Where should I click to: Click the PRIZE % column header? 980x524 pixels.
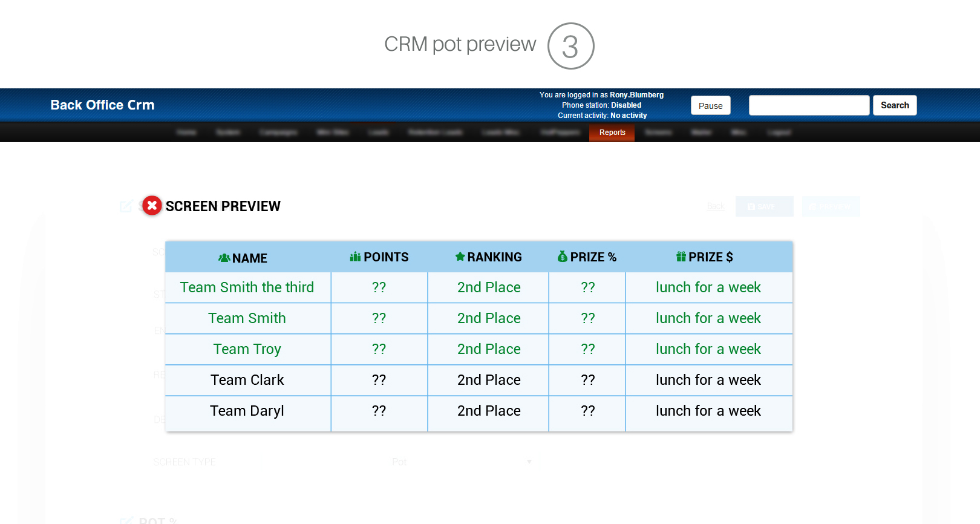coord(587,257)
